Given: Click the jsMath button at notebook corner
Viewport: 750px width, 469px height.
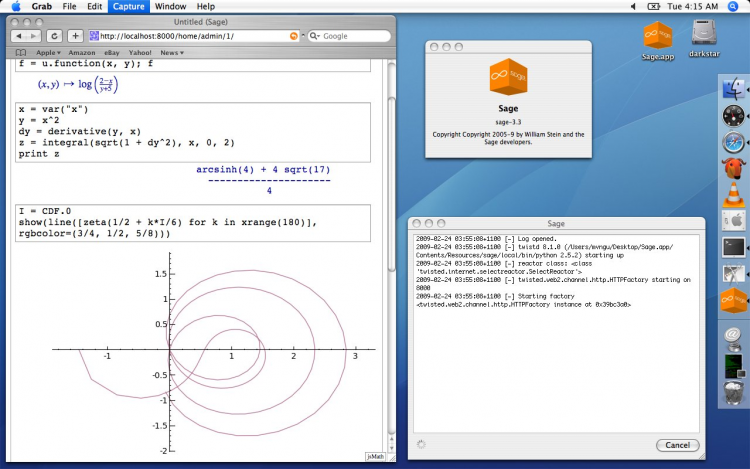Looking at the screenshot, I should click(375, 456).
